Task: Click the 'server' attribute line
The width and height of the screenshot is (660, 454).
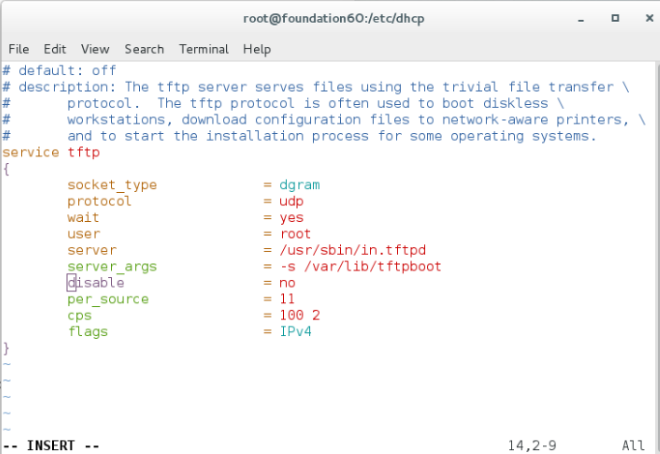Action: click(91, 250)
